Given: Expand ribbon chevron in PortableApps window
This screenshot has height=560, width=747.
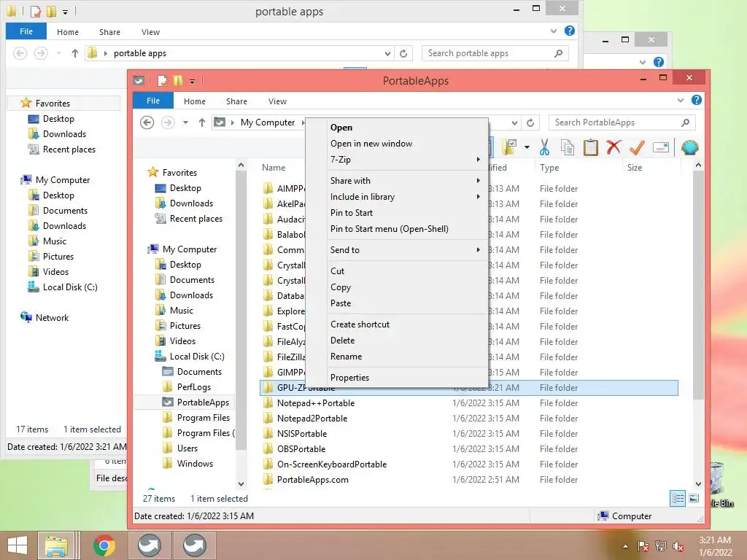Looking at the screenshot, I should (681, 100).
